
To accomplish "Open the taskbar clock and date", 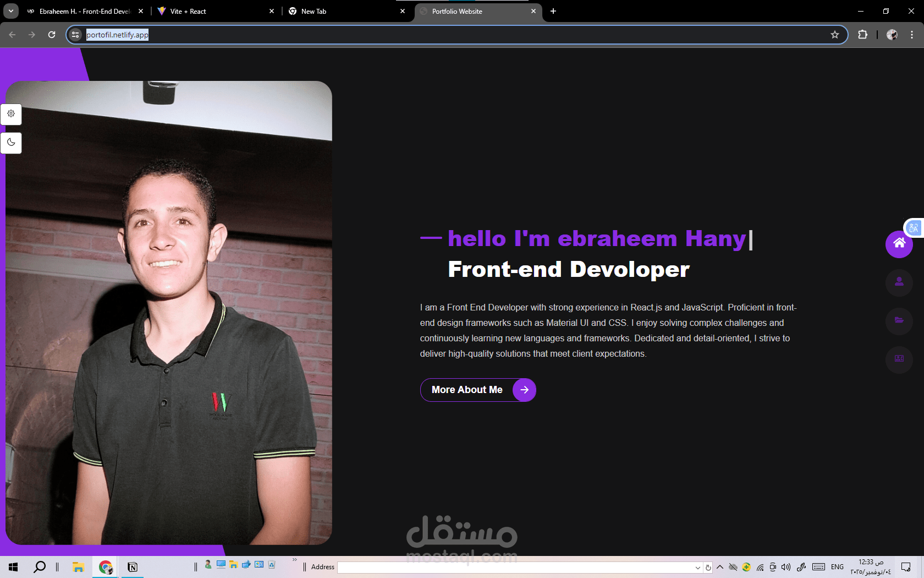I will coord(871,567).
